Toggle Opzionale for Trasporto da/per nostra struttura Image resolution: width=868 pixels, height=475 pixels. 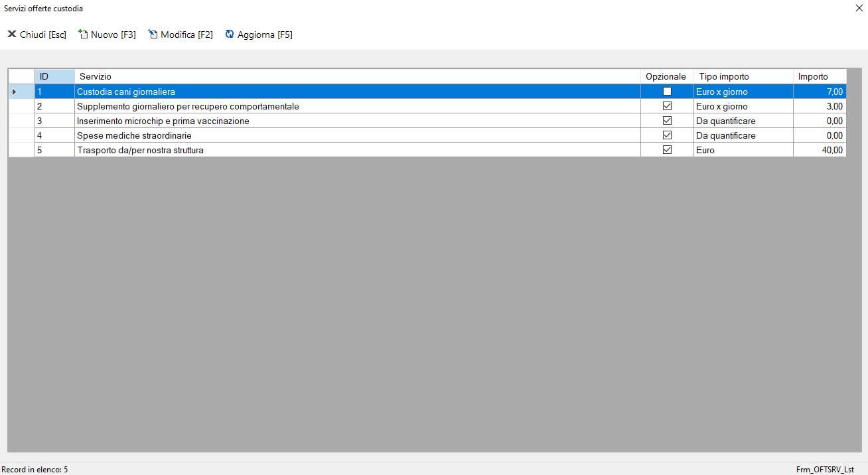tap(667, 150)
